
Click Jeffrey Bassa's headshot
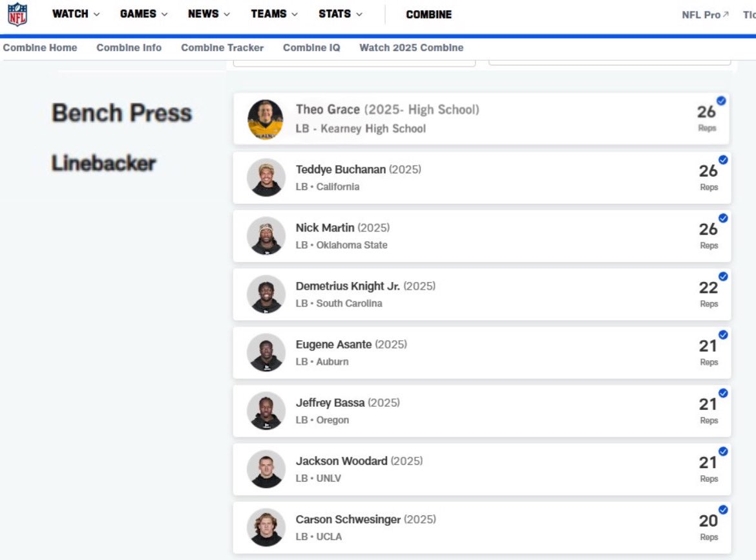click(266, 411)
